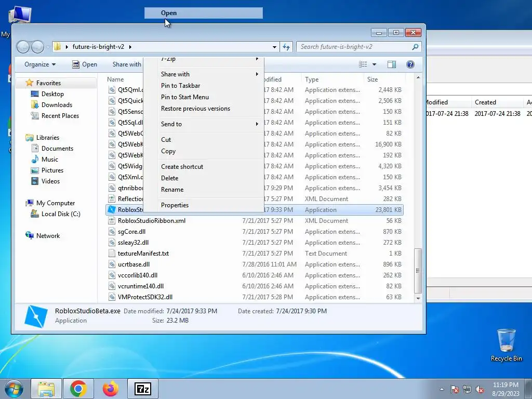Open the Documents library
Screen dimensions: 532x399
coord(57,148)
